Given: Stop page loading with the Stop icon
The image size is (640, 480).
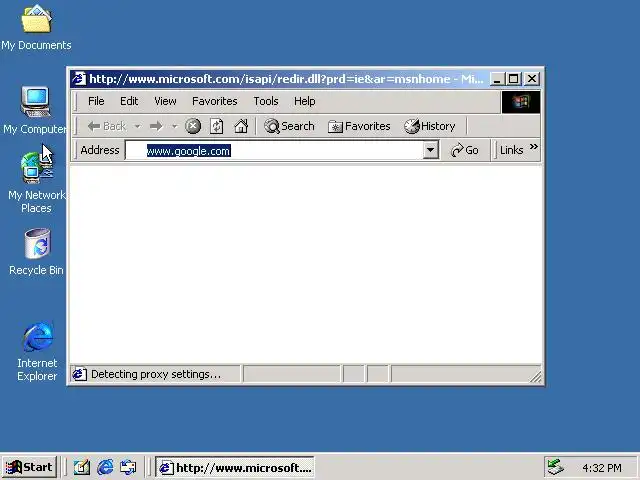Looking at the screenshot, I should [193, 126].
